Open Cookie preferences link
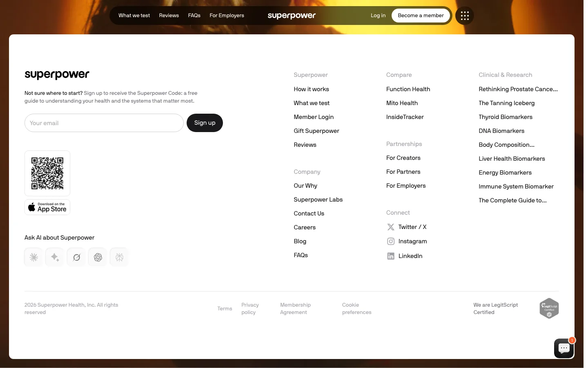 pos(357,309)
